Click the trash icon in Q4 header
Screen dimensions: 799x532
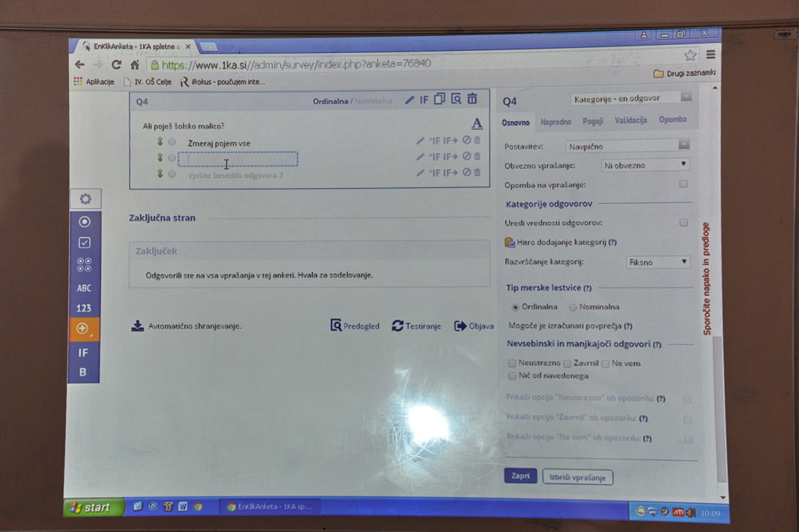[472, 99]
